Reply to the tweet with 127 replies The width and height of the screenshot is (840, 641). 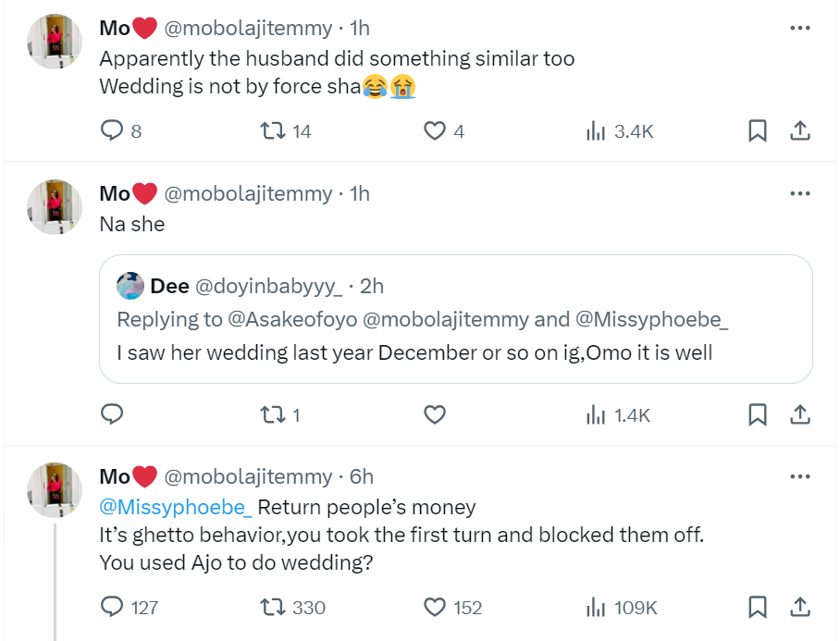[x=112, y=607]
